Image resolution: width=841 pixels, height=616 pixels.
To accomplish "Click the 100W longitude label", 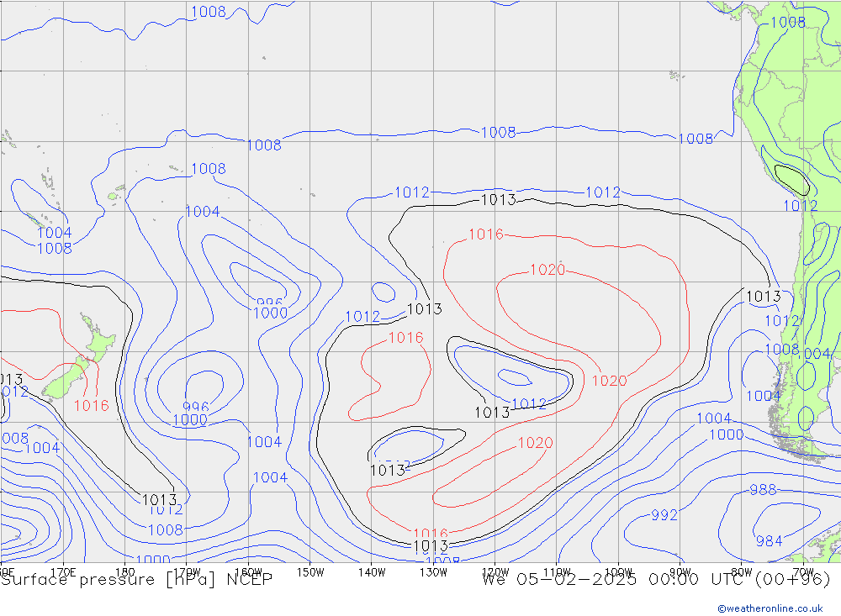I will pos(618,572).
